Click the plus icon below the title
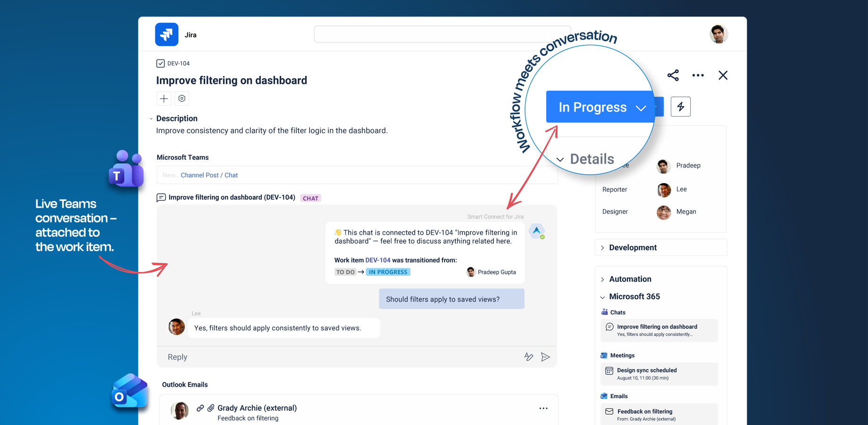 [164, 98]
